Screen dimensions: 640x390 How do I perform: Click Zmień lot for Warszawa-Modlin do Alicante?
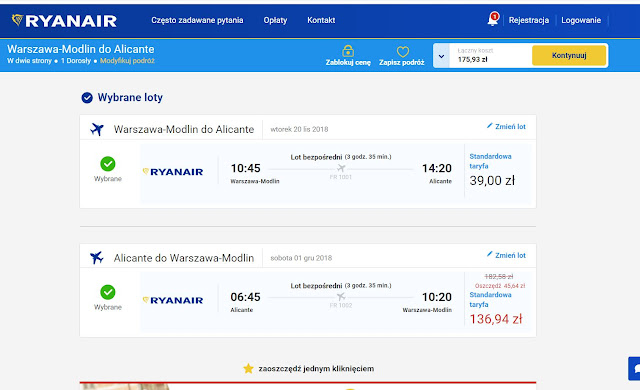[x=510, y=126]
